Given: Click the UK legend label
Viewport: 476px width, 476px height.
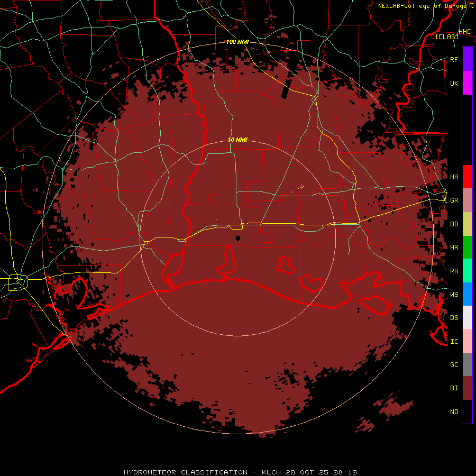Looking at the screenshot, I should pos(454,83).
